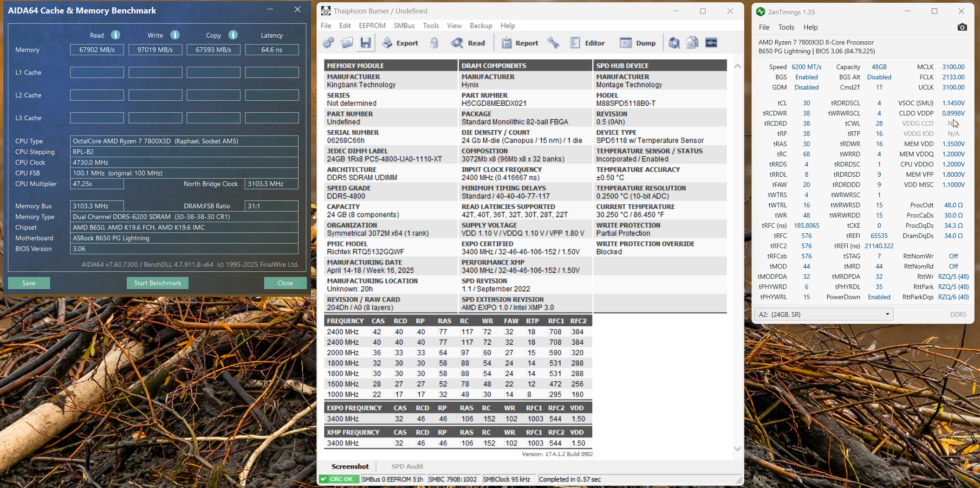Open the Backup menu
This screenshot has height=488, width=980.
481,26
